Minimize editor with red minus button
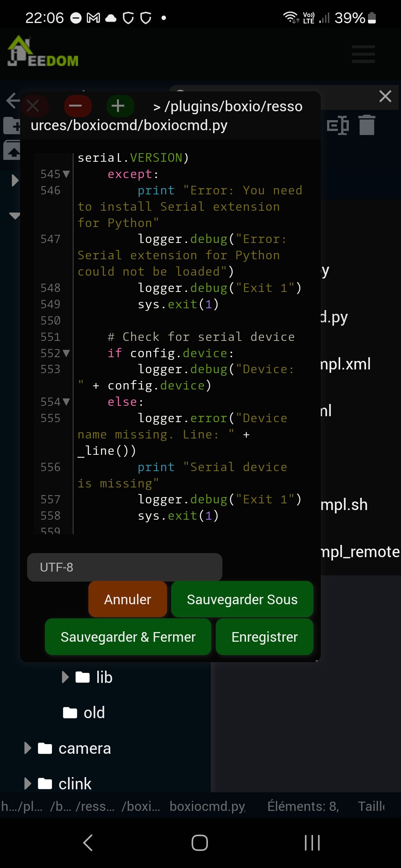Image resolution: width=401 pixels, height=868 pixels. pos(76,106)
